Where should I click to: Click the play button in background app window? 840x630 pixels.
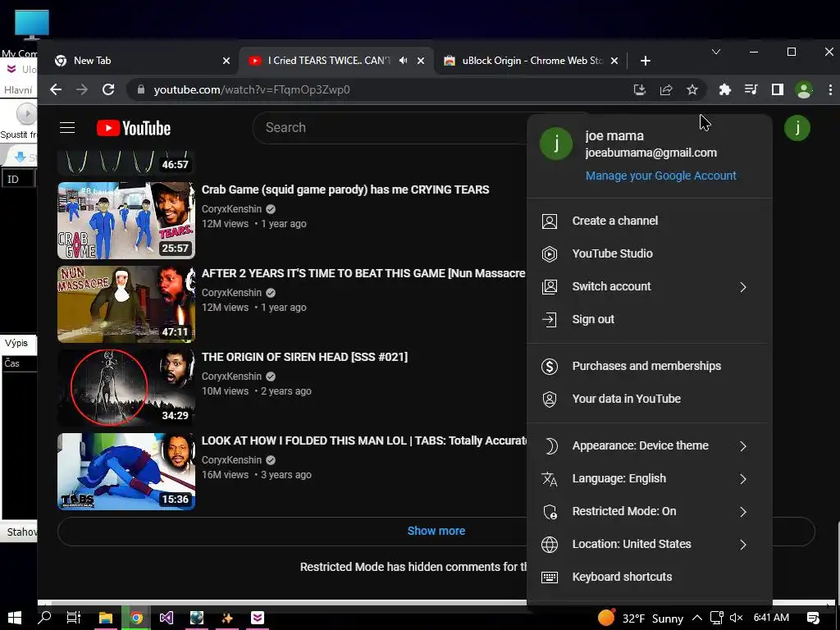(27, 114)
